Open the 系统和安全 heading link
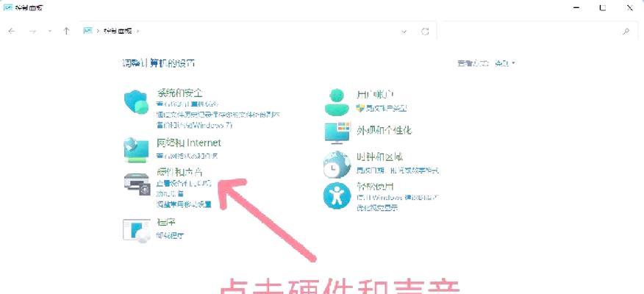644x294 pixels. click(179, 93)
